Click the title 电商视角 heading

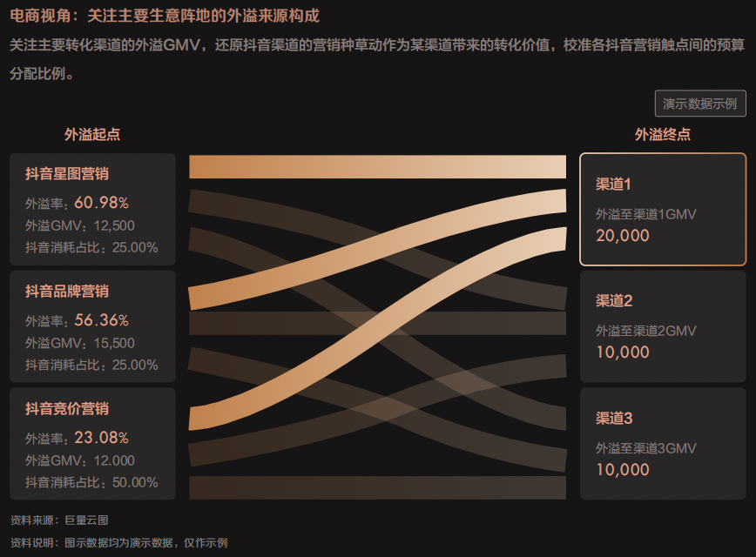tap(165, 16)
